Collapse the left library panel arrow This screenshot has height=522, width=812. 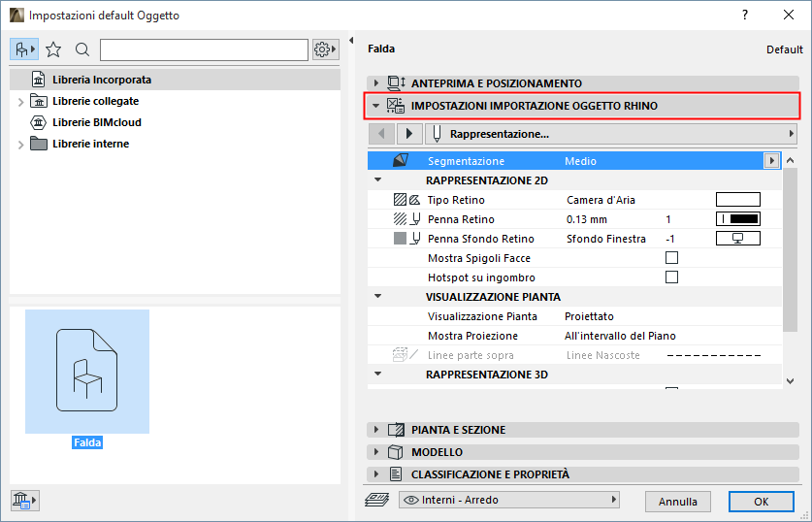click(x=351, y=41)
